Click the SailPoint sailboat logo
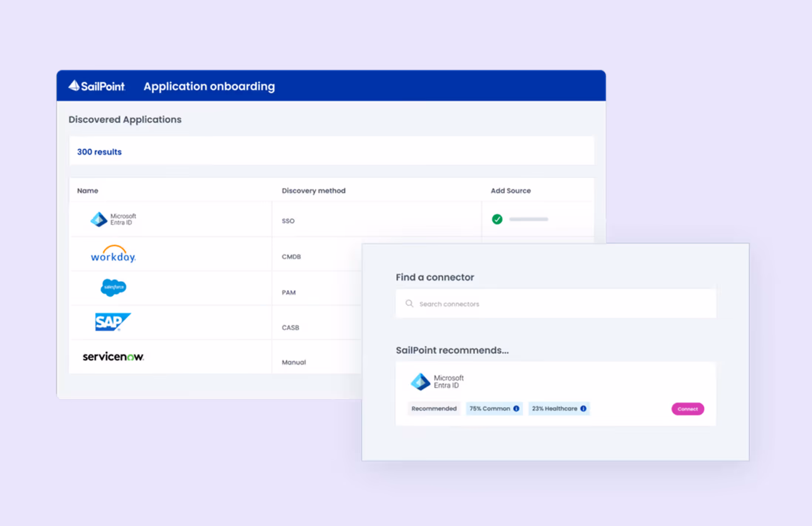 pos(74,86)
